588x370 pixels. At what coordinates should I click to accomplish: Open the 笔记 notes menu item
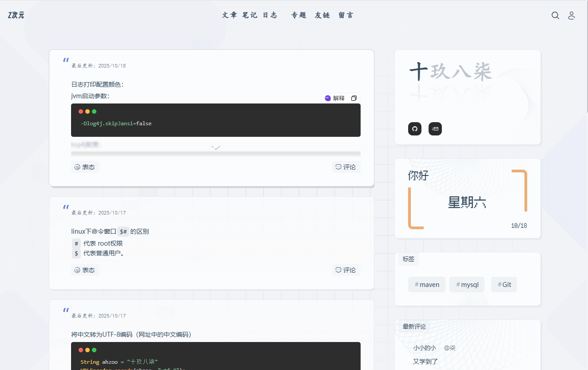250,15
